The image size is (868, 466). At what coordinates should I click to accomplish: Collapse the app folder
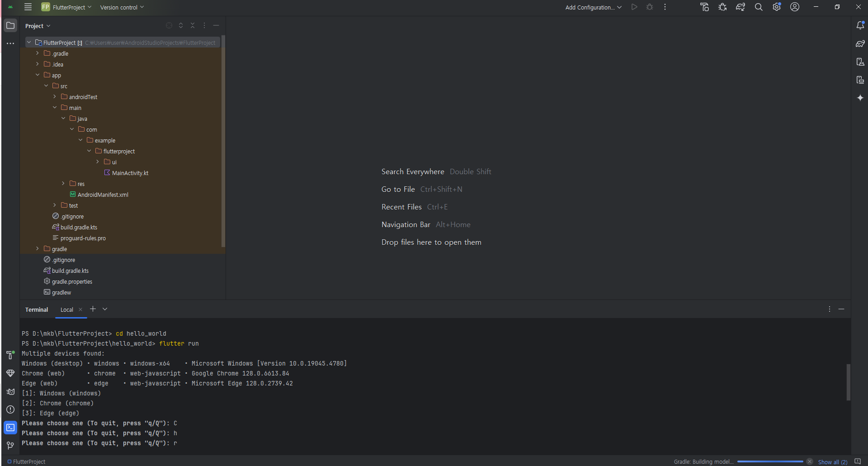coord(38,75)
